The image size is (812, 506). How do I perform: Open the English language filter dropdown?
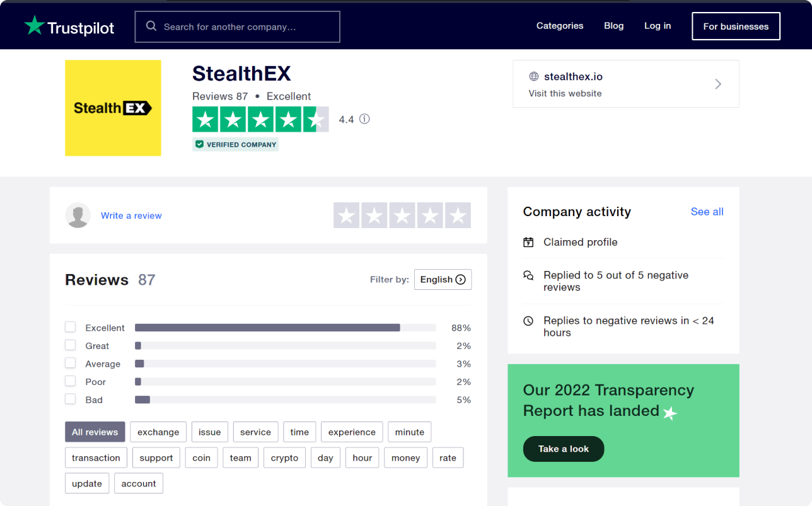point(443,280)
